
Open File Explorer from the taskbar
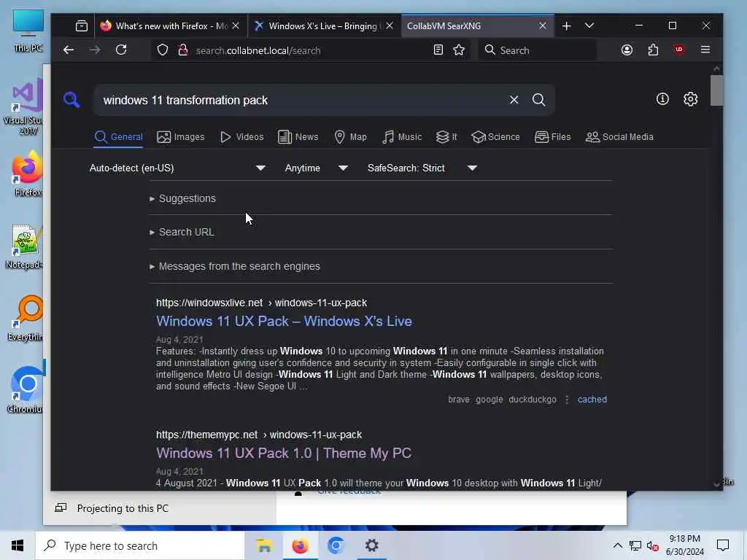[264, 545]
